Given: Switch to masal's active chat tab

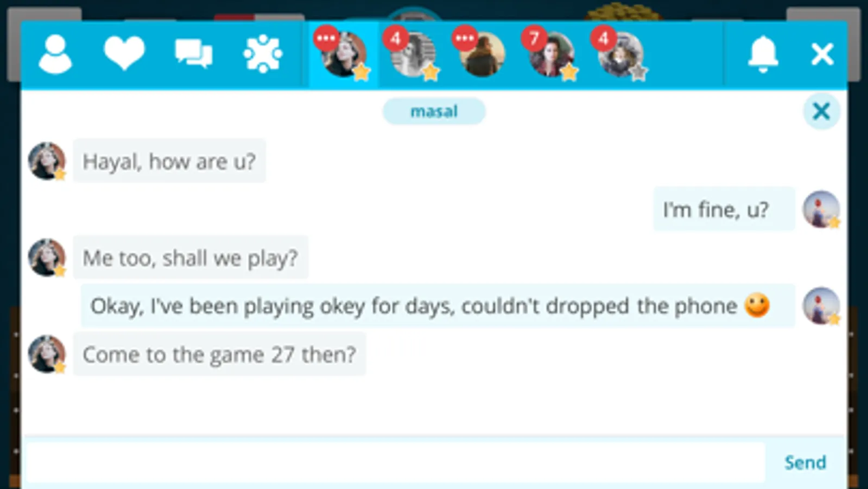Looking at the screenshot, I should [344, 54].
